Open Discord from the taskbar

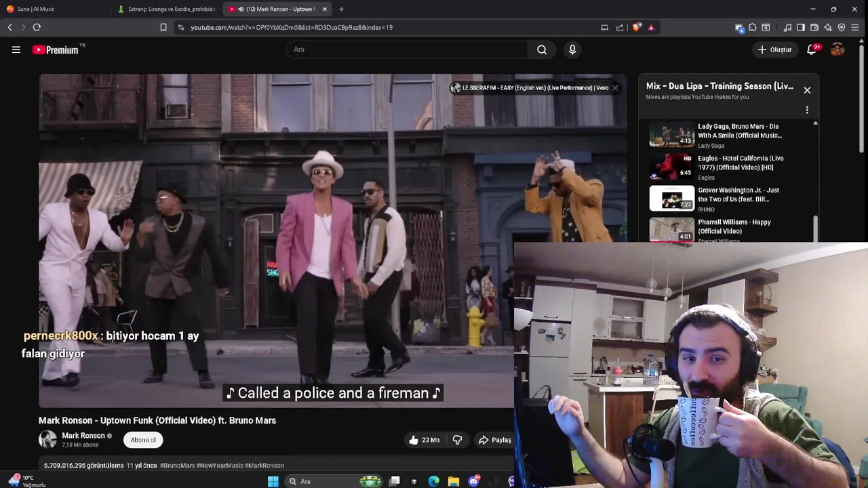point(474,481)
